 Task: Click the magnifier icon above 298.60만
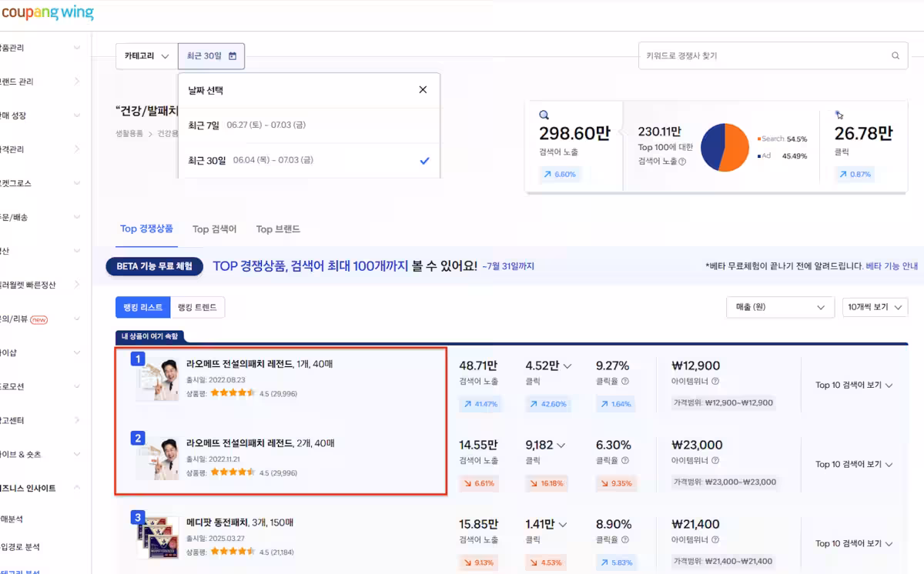click(x=544, y=115)
